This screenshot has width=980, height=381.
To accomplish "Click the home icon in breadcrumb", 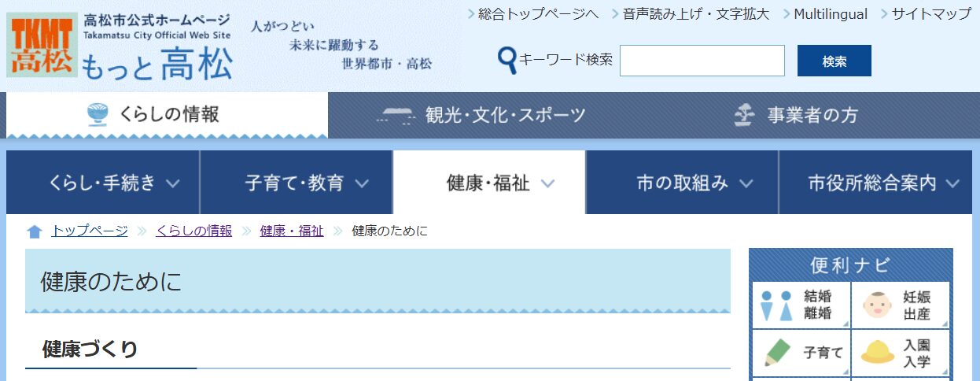I will click(35, 231).
